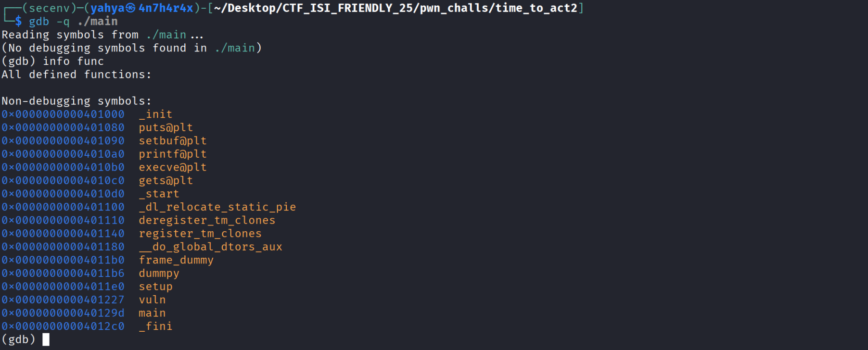This screenshot has width=868, height=350.
Task: Click the printf@plt symbol
Action: click(173, 154)
